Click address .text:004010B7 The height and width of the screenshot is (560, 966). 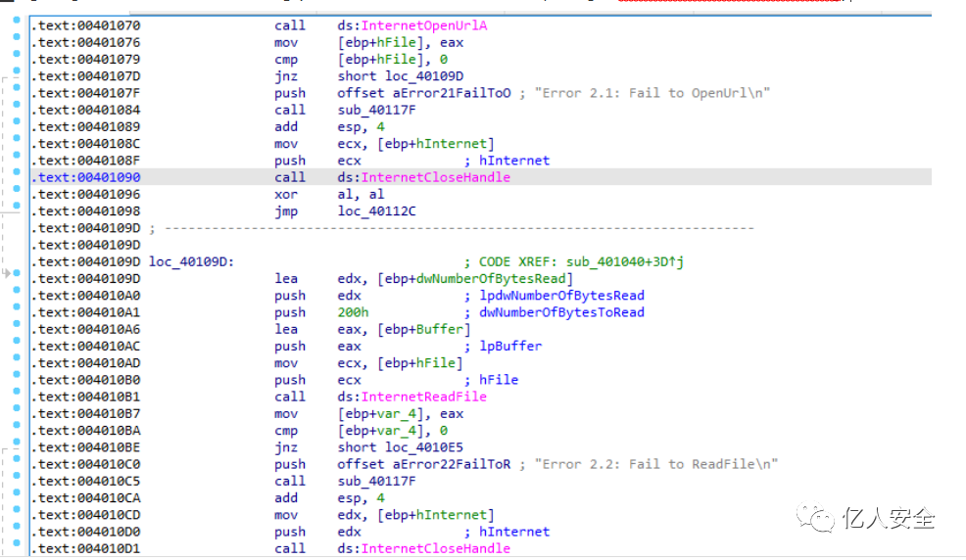coord(85,413)
